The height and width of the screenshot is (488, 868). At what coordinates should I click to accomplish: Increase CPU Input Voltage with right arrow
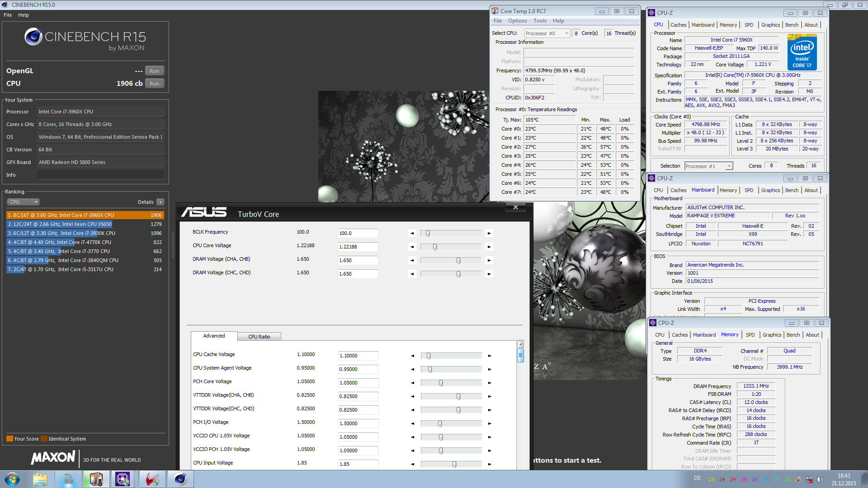click(x=490, y=465)
